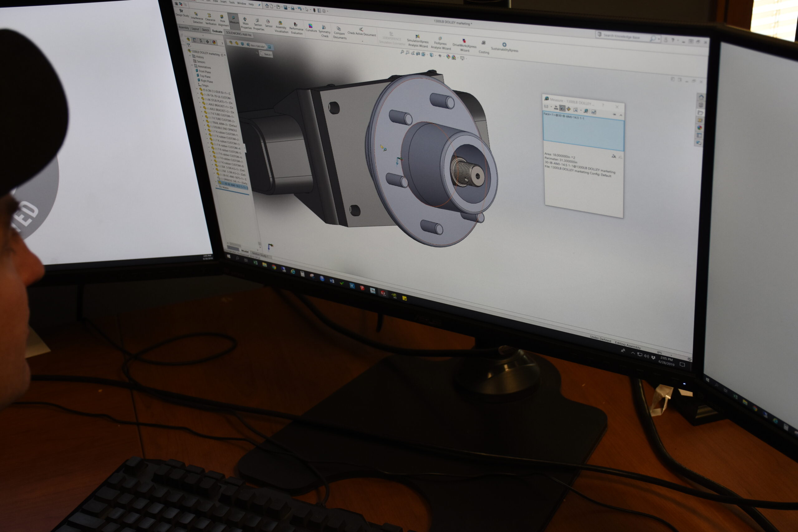Screen dimensions: 798x532
Task: Increase font size in Measure results
Action: pos(614,156)
